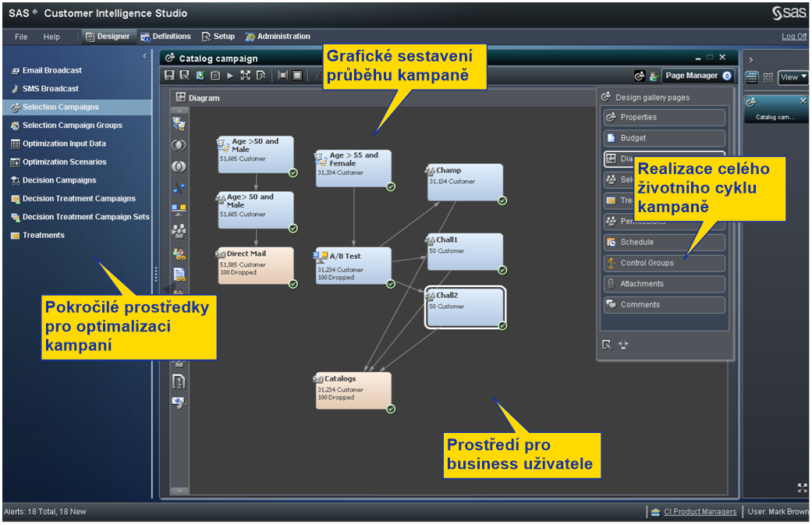Click the campaign icon left of Page Manager

pos(640,76)
